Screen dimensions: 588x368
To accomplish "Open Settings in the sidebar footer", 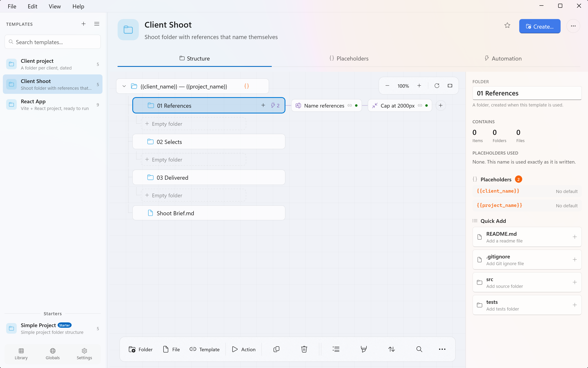I will (x=84, y=354).
